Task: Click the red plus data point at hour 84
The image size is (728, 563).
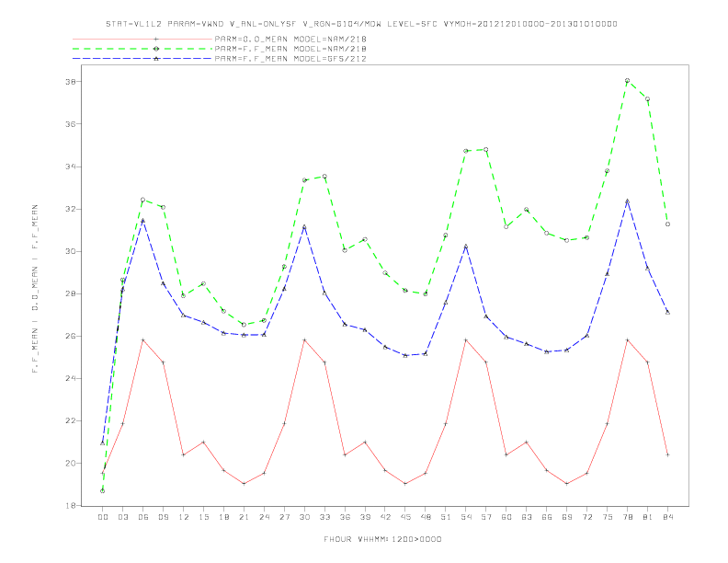Action: (667, 454)
